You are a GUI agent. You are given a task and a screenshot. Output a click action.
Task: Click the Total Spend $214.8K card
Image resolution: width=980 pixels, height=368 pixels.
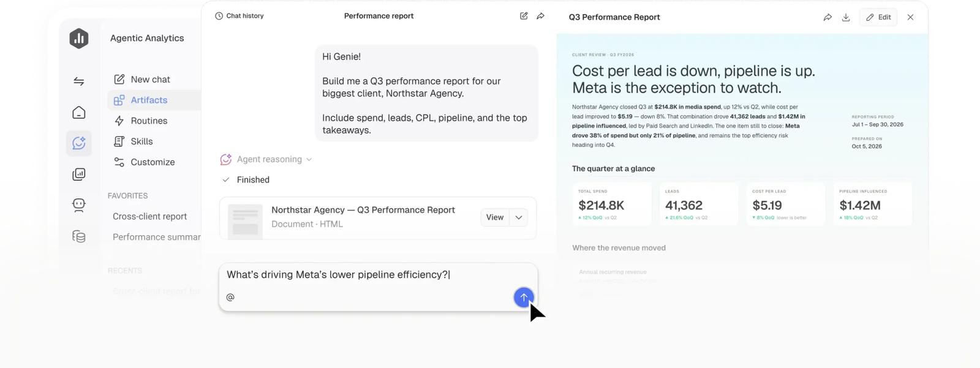point(612,204)
